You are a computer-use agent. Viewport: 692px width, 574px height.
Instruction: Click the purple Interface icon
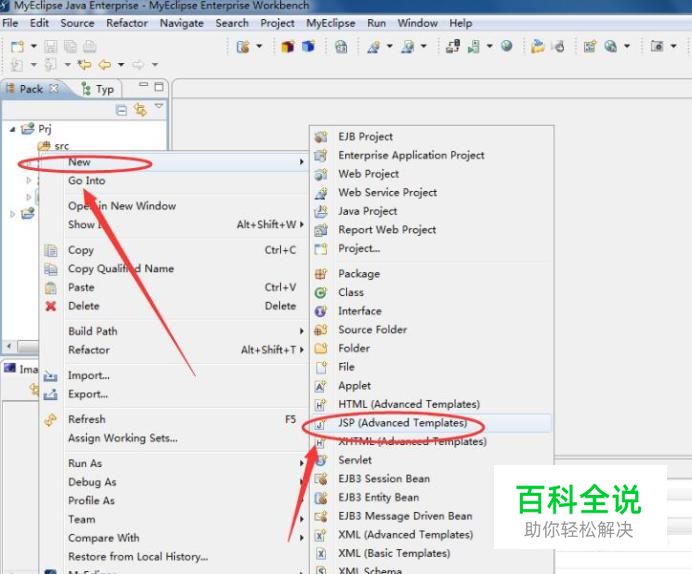[320, 311]
